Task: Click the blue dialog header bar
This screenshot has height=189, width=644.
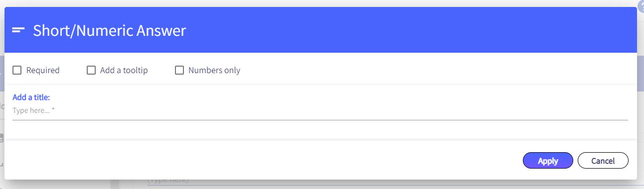Action: click(321, 30)
